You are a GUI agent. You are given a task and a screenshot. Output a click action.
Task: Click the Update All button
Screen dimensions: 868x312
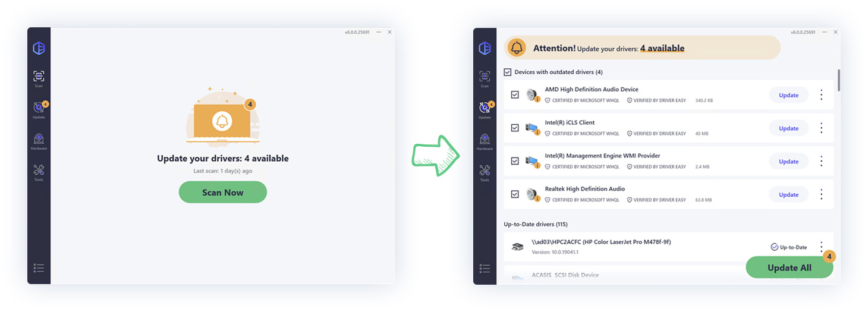790,267
